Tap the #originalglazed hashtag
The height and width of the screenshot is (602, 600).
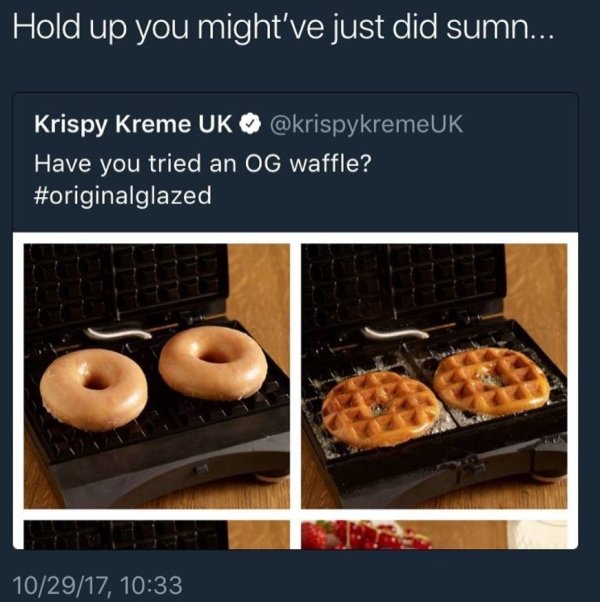(123, 196)
